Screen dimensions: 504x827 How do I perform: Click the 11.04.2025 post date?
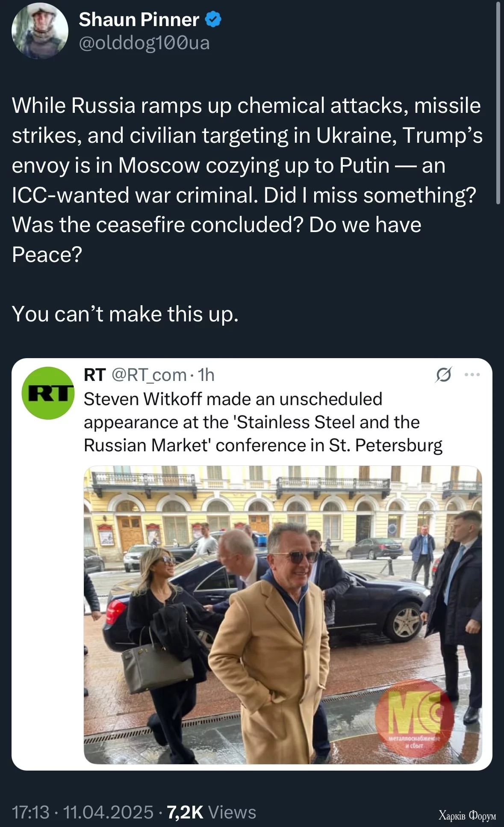[108, 812]
